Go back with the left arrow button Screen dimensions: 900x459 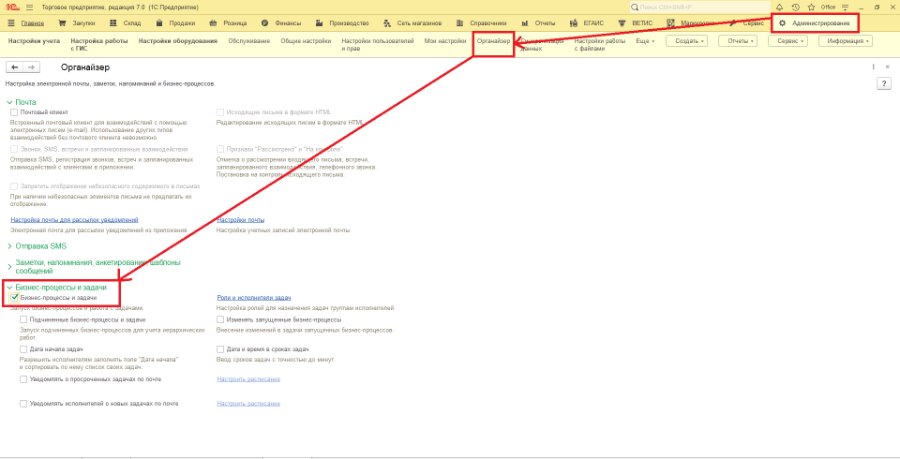[x=15, y=67]
